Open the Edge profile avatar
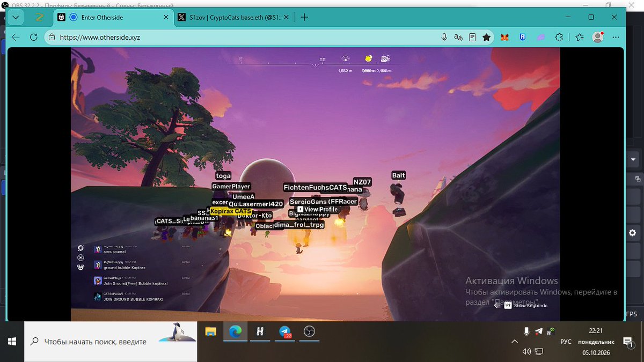The width and height of the screenshot is (644, 362). point(598,38)
